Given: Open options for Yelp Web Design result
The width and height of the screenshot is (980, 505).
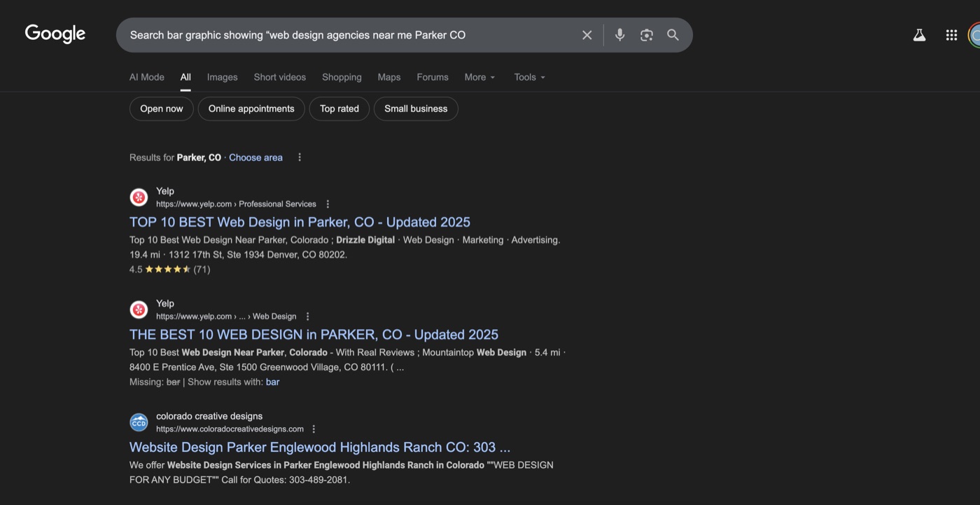Looking at the screenshot, I should (307, 317).
